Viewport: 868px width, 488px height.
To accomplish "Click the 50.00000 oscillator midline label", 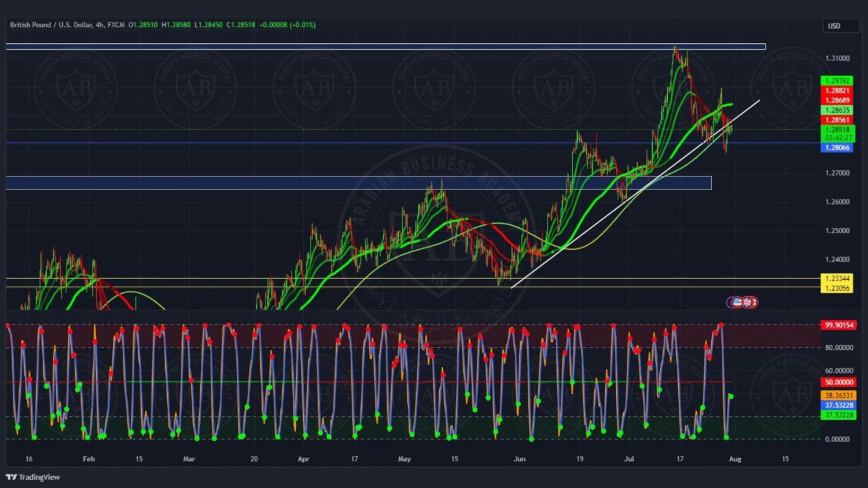I will tap(838, 382).
